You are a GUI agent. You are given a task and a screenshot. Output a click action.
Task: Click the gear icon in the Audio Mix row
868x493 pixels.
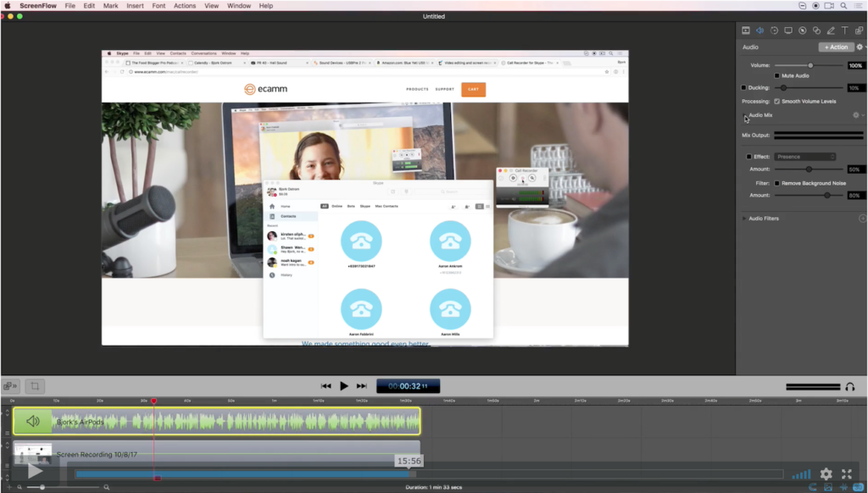pos(856,115)
